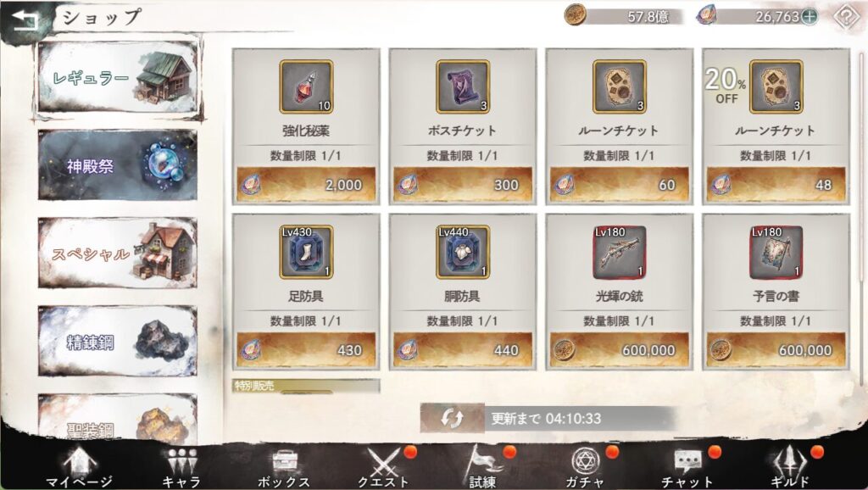Open the 試練 flag icon
Image resolution: width=868 pixels, height=490 pixels.
(483, 466)
